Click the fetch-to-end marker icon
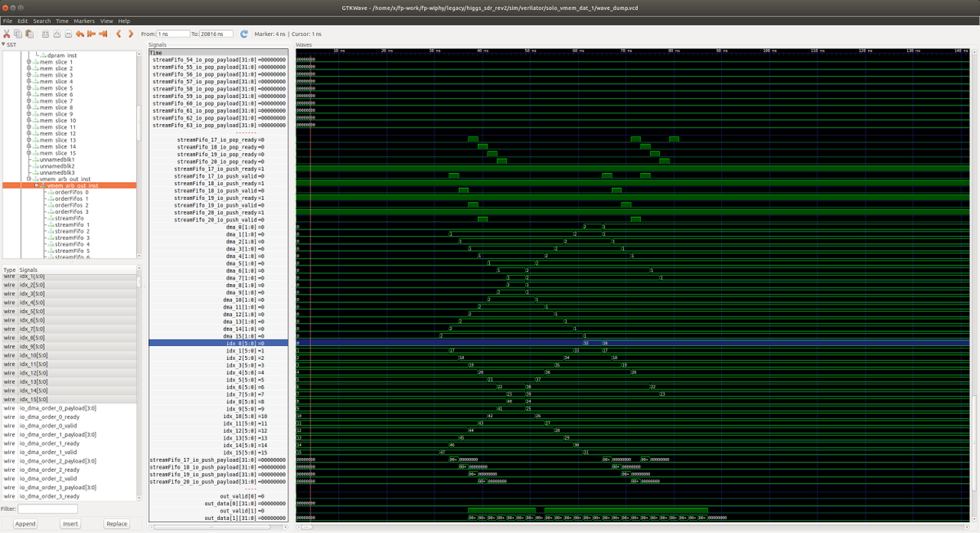 [x=103, y=33]
